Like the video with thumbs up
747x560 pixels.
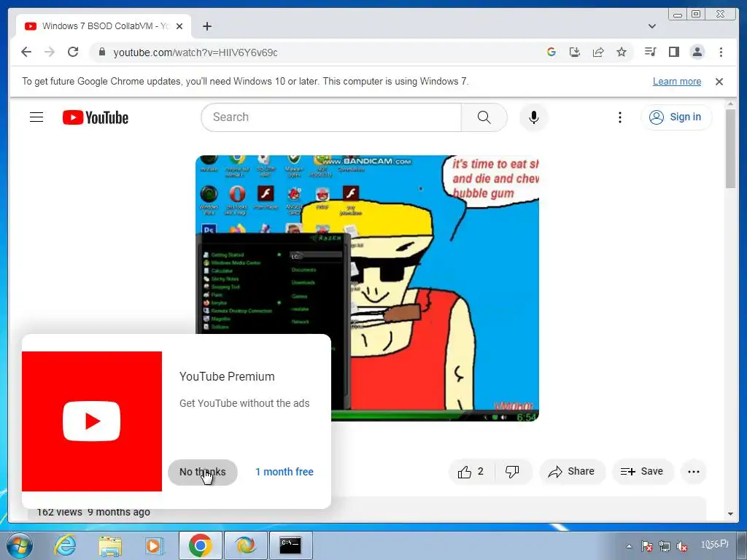pos(472,472)
